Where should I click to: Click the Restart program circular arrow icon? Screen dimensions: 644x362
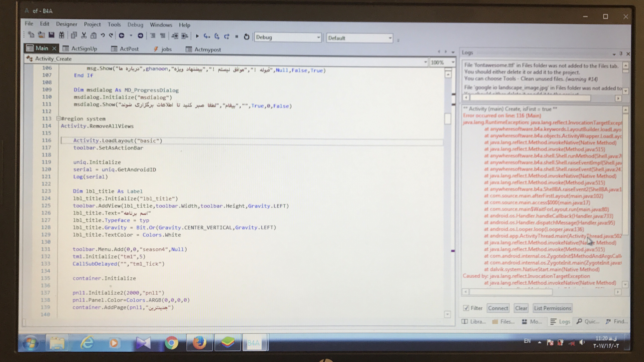click(x=247, y=37)
